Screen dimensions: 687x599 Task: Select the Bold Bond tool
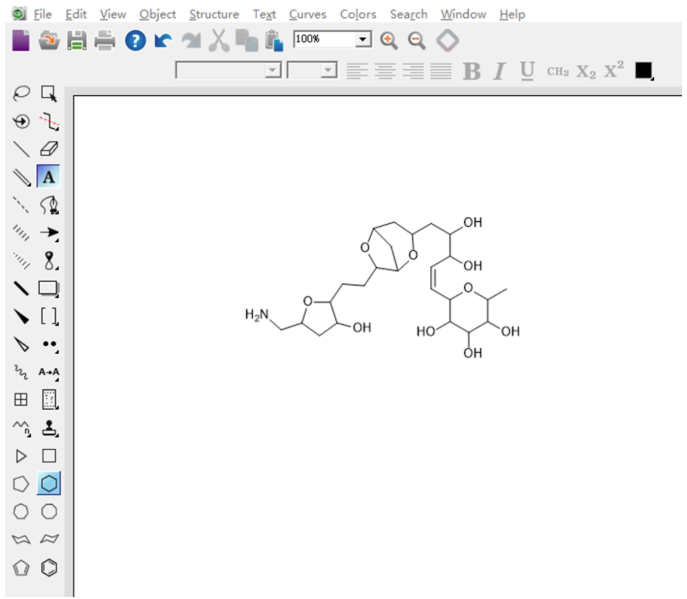pyautogui.click(x=21, y=288)
